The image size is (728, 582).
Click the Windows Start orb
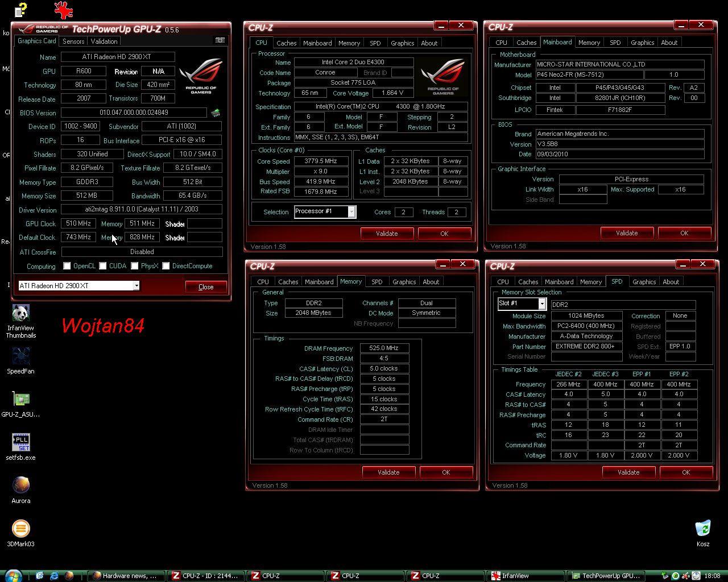(x=13, y=576)
